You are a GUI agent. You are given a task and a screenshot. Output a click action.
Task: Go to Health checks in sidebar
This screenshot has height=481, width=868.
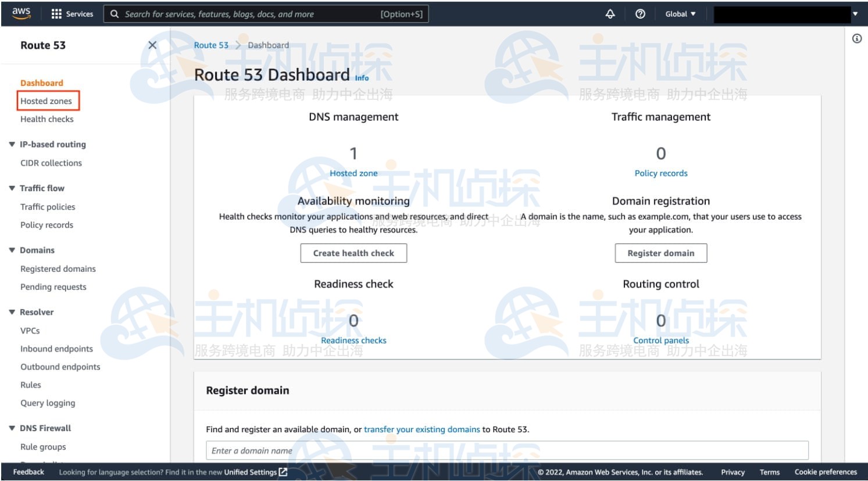point(47,119)
